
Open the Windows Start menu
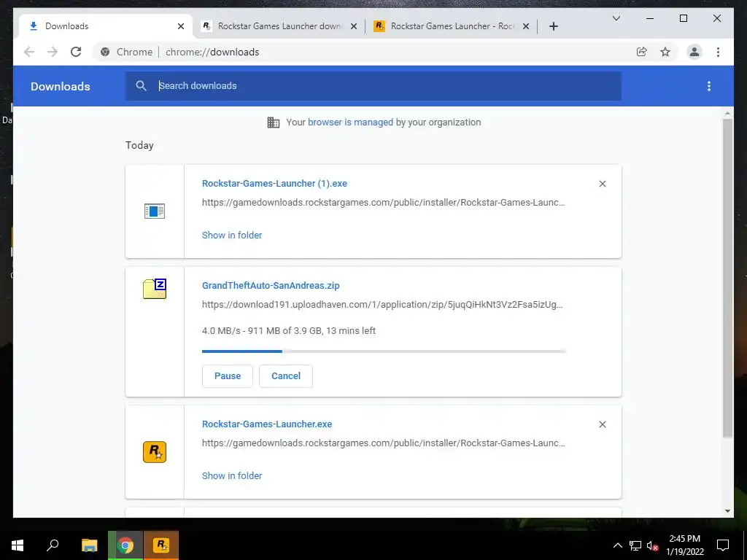[x=18, y=545]
